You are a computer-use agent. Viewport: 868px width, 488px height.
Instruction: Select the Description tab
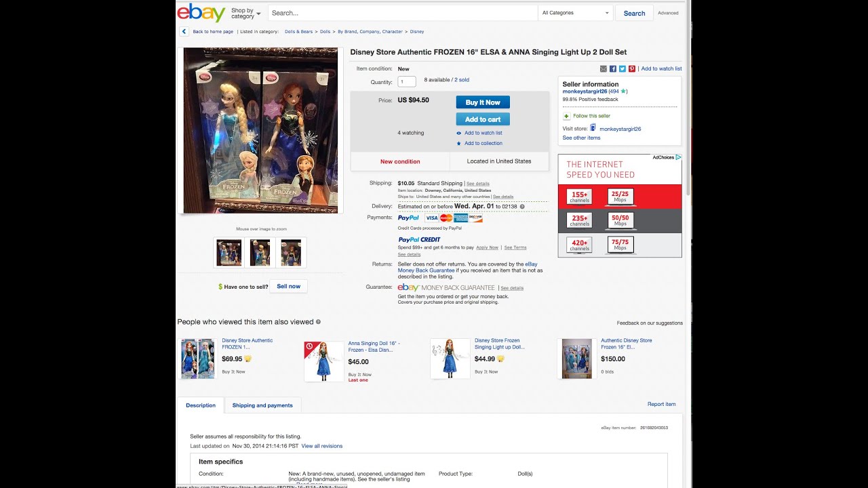coord(201,405)
